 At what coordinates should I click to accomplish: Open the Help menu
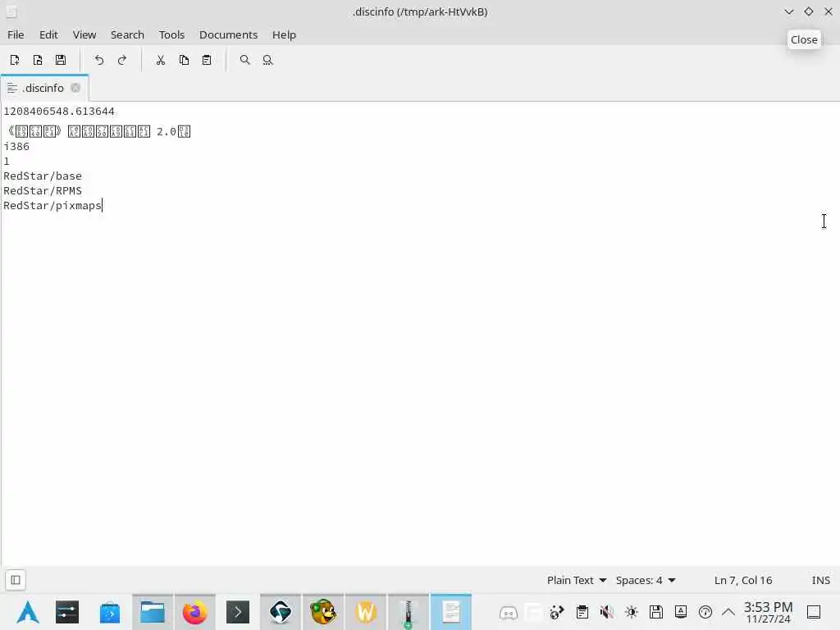(x=284, y=34)
